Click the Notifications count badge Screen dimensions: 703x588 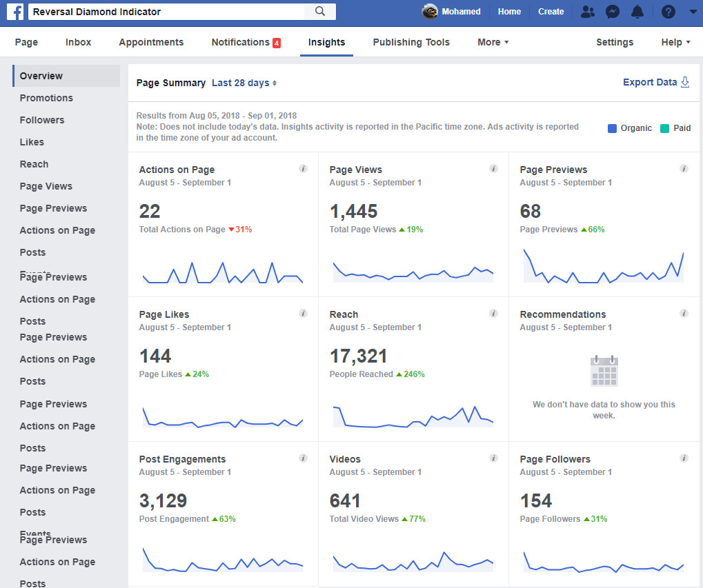tap(277, 43)
